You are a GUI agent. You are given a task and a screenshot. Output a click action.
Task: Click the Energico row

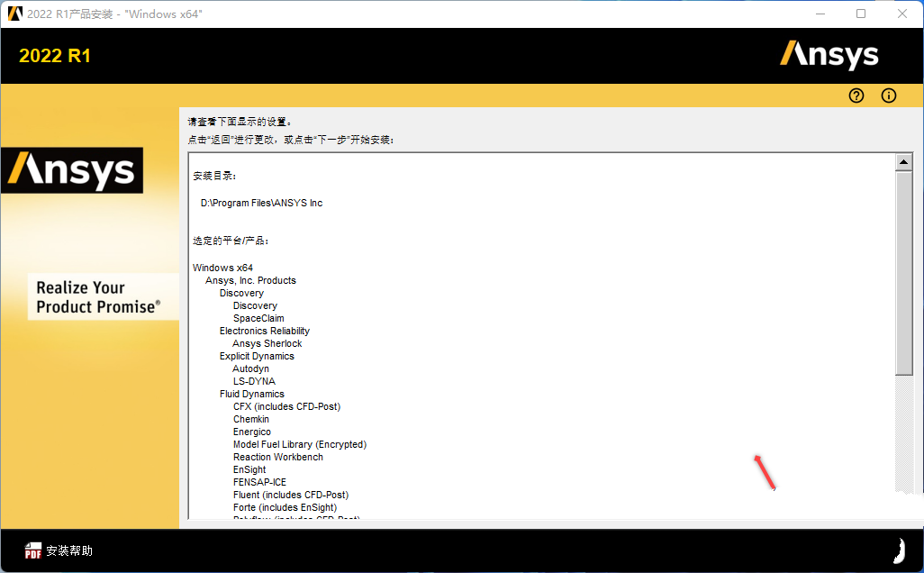[251, 432]
